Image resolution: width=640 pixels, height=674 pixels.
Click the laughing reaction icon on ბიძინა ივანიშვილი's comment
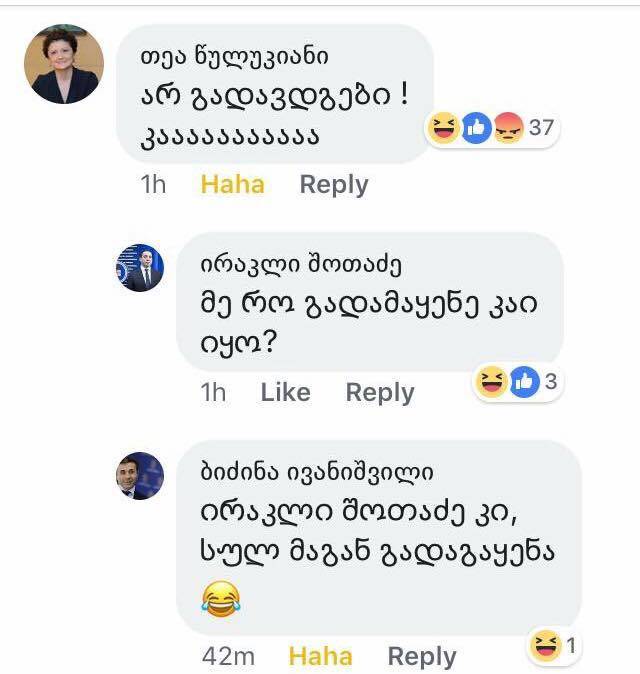tap(546, 648)
